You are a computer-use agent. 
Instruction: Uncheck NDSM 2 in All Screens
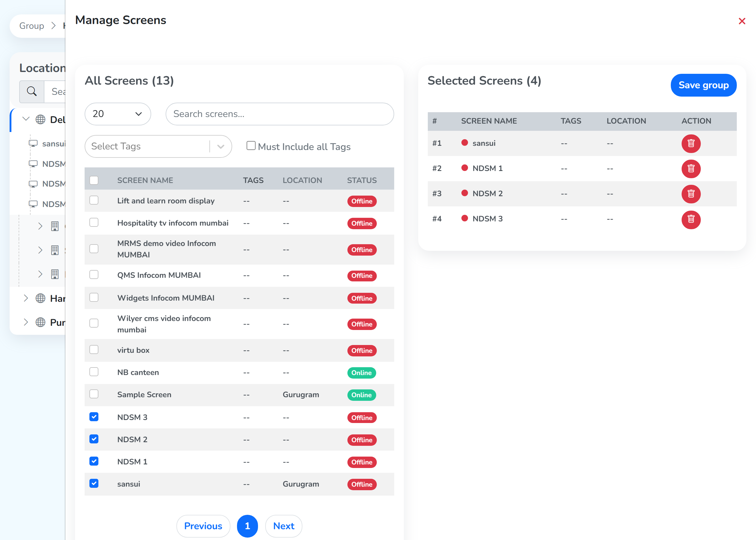coord(94,439)
